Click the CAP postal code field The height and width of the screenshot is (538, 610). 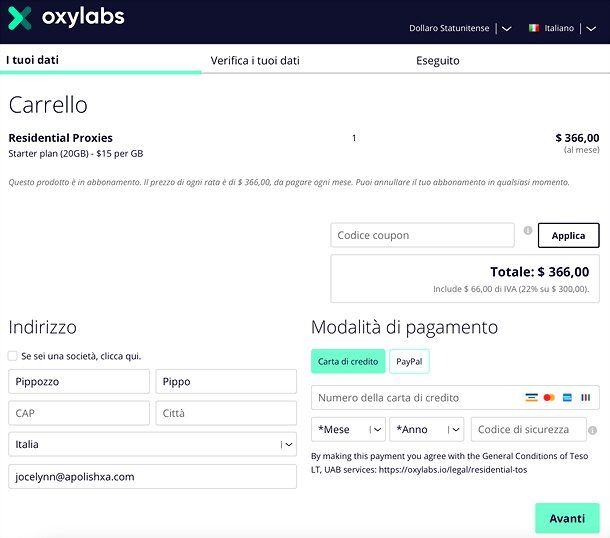(x=79, y=413)
